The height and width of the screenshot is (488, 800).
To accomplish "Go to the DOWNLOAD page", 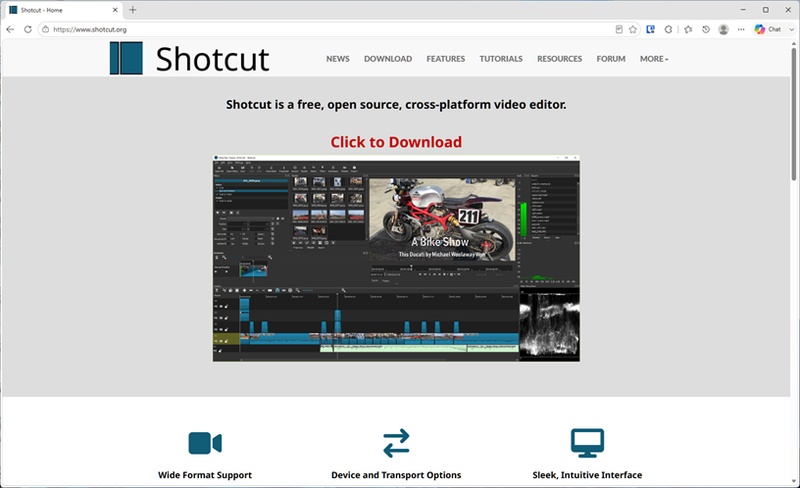I will point(388,59).
